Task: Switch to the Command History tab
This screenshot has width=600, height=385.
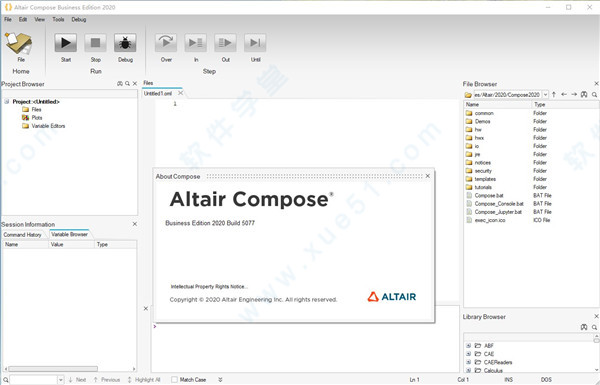Action: point(23,235)
